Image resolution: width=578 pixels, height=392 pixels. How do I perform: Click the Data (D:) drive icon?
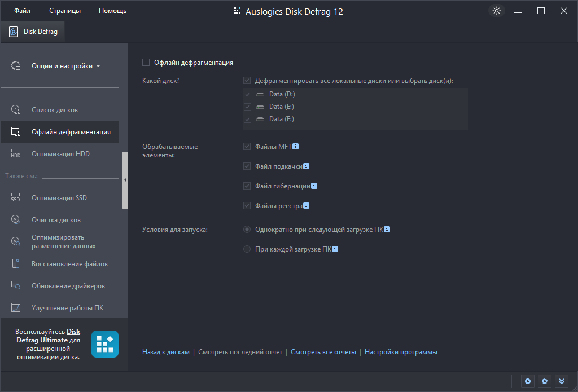[260, 94]
